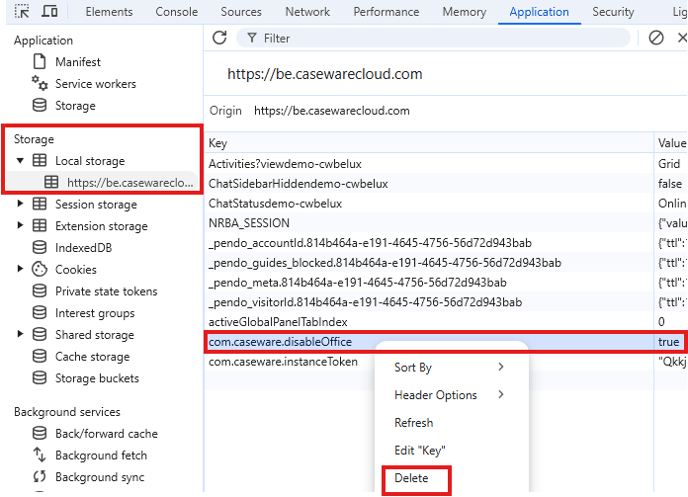The width and height of the screenshot is (688, 497).
Task: Click the Cache storage database icon
Action: point(39,356)
